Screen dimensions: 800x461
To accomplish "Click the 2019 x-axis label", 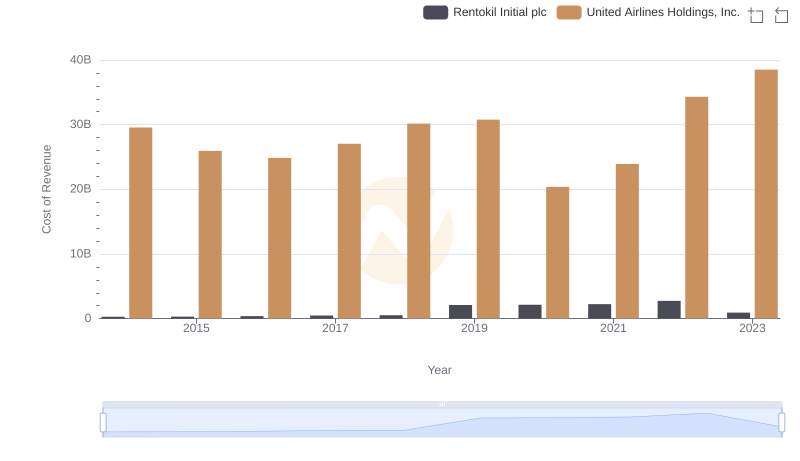I will click(474, 328).
